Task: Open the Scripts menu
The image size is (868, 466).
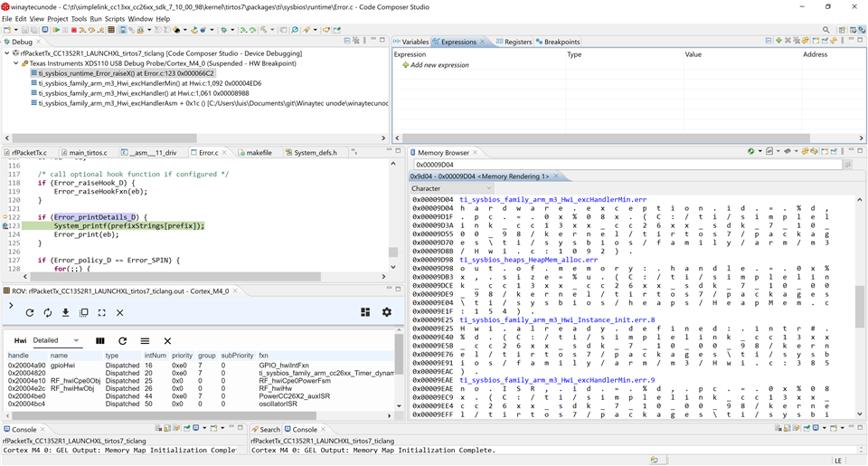Action: click(114, 18)
